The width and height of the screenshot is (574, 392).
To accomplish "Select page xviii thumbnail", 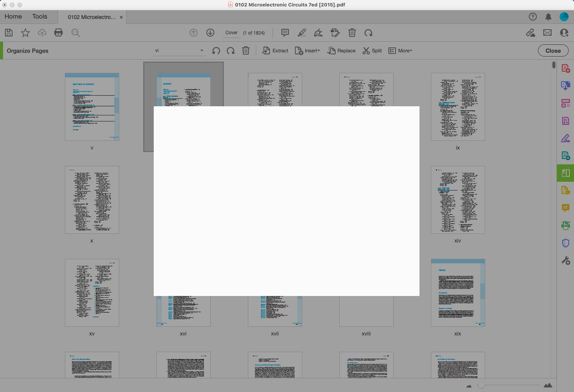I will (366, 311).
